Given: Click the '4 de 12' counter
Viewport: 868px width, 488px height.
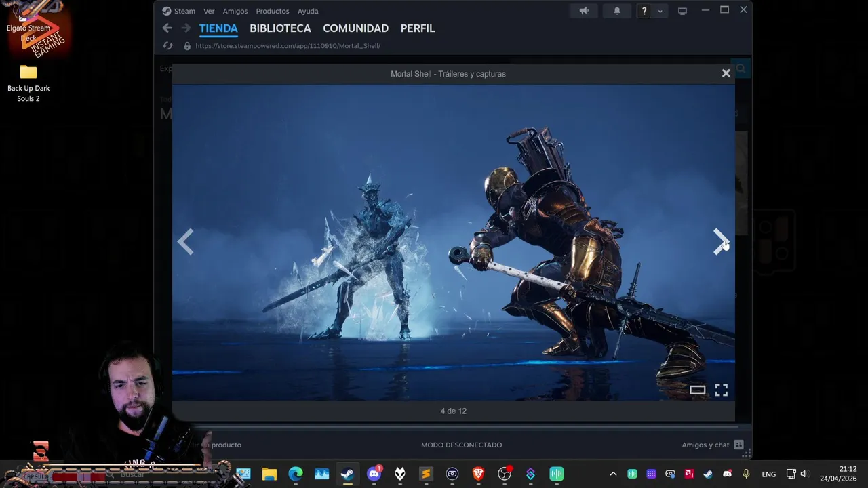Looking at the screenshot, I should pyautogui.click(x=453, y=411).
